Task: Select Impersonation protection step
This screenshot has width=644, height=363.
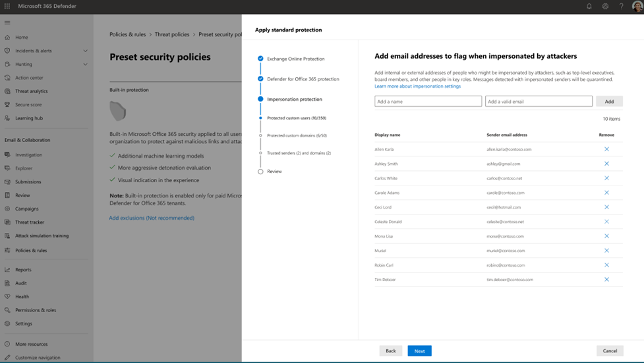Action: pyautogui.click(x=295, y=99)
